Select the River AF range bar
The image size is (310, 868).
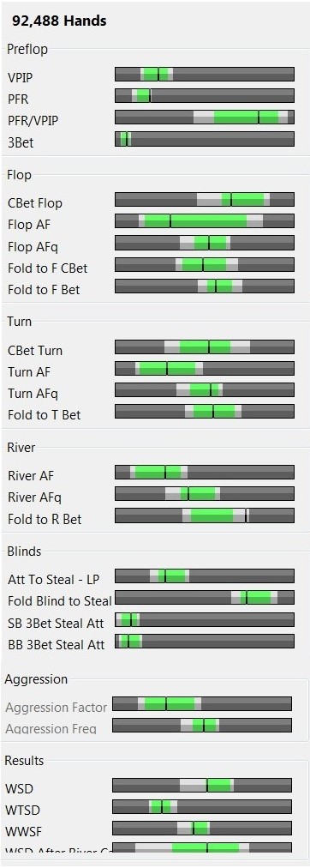tap(205, 473)
